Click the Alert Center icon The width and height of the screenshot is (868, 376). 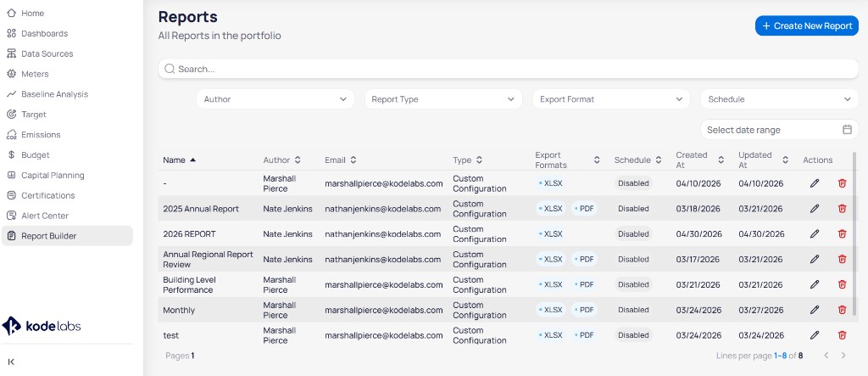point(11,216)
